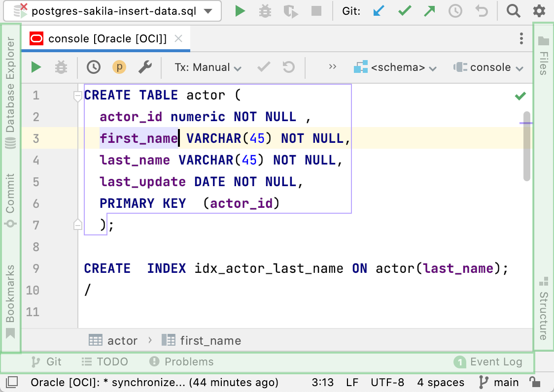Viewport: 554px width, 392px height.
Task: Expand the <schema> selector dropdown
Action: point(396,67)
